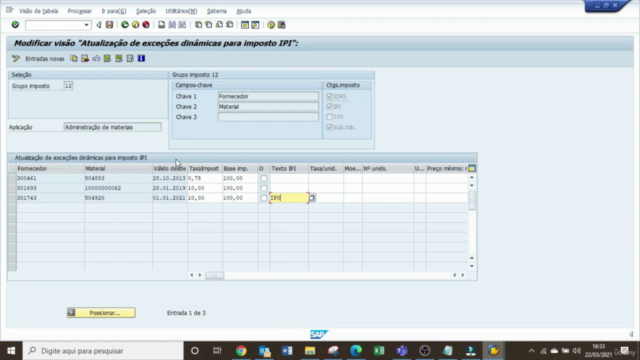Click the blue info icon
Image resolution: width=640 pixels, height=360 pixels.
point(141,58)
